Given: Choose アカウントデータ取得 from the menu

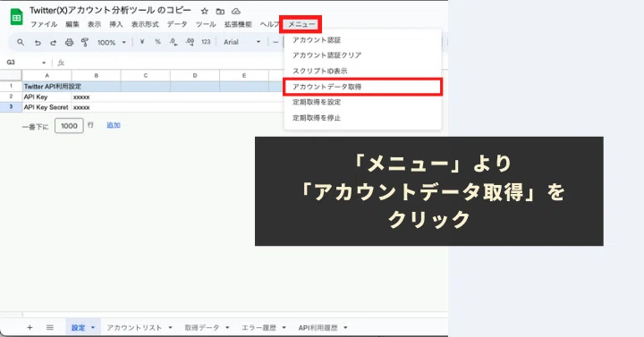Looking at the screenshot, I should click(362, 87).
